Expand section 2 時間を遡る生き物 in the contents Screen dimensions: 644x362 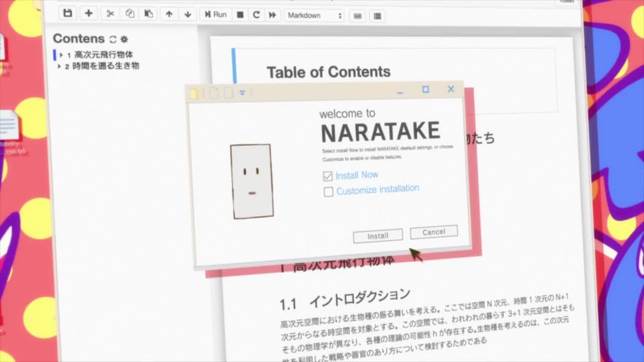(59, 66)
